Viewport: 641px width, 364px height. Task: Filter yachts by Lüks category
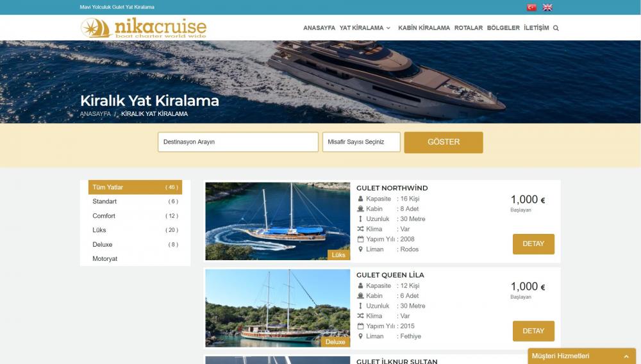[x=135, y=230]
